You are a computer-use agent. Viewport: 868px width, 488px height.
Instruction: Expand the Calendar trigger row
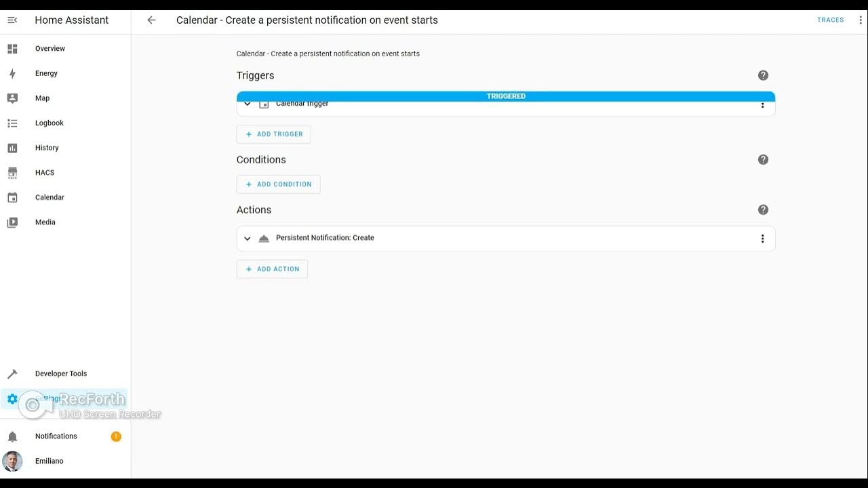pos(248,104)
